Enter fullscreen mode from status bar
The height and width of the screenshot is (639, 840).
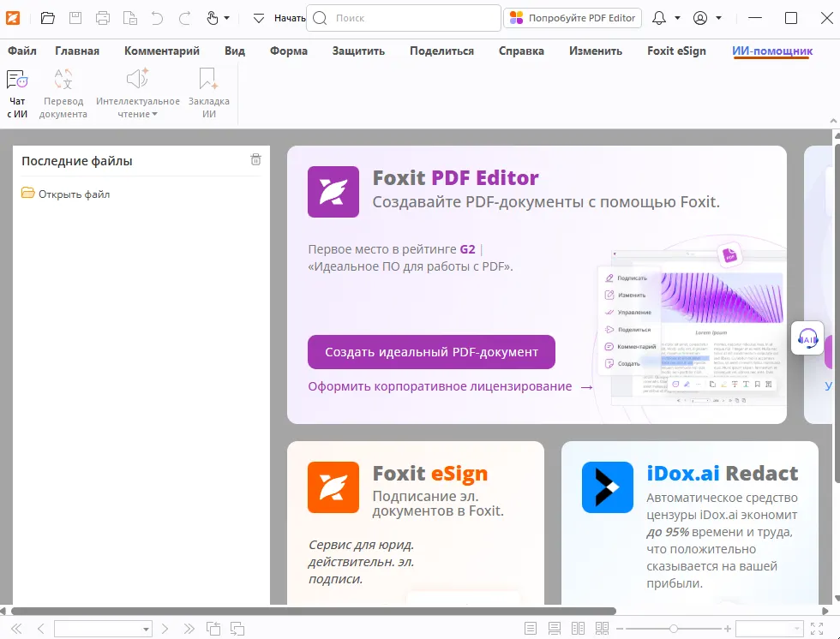coord(816,629)
